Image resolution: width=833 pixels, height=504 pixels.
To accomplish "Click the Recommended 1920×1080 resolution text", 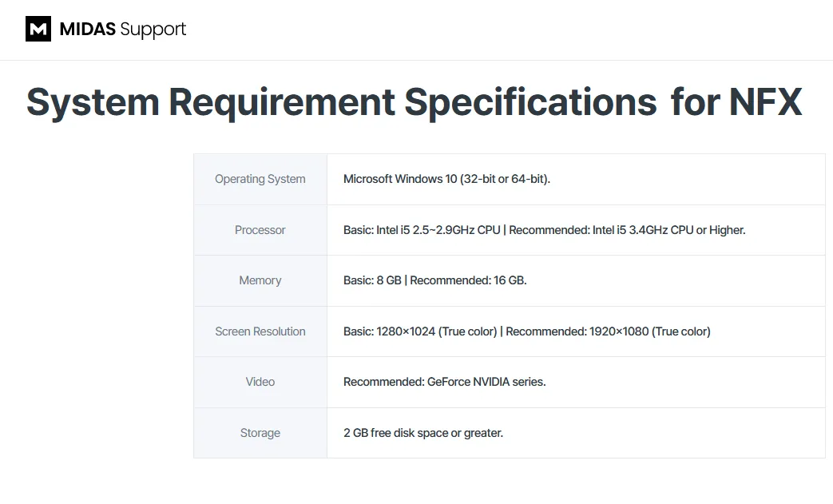I will (x=608, y=331).
